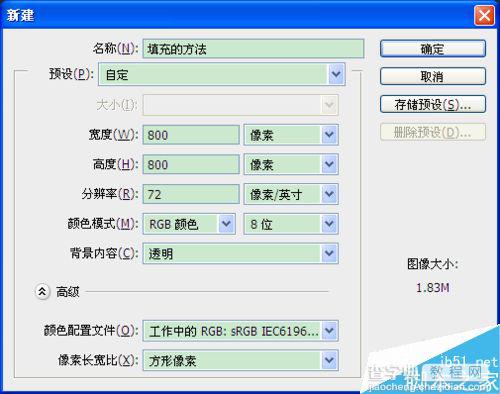Click the 图像大小: label
The width and height of the screenshot is (500, 394).
[x=433, y=264]
